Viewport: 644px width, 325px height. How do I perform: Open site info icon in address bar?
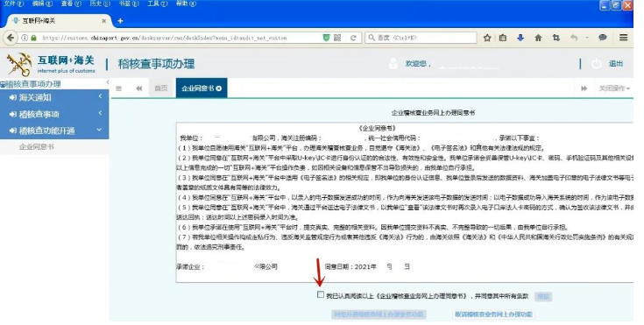point(25,38)
